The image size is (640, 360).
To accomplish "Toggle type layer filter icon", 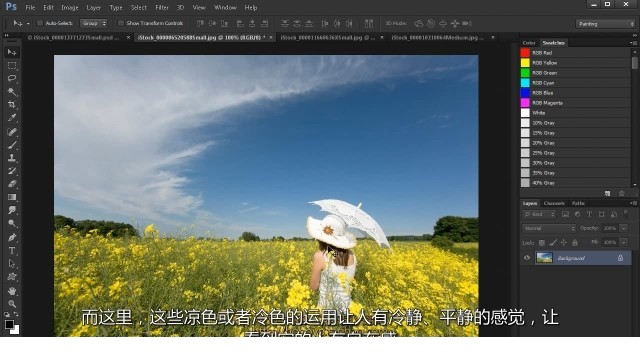I will [x=589, y=214].
